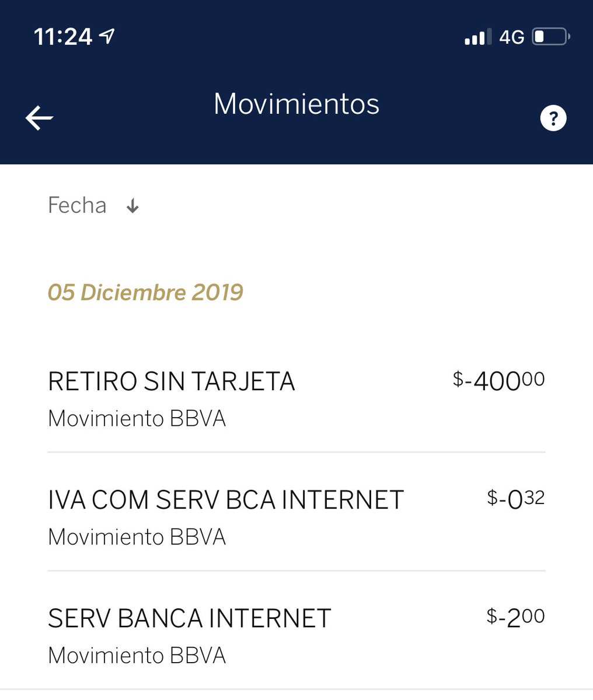Tap Movimiento BBVA under RETIRO SIN TARJETA
593x700 pixels.
coord(137,419)
